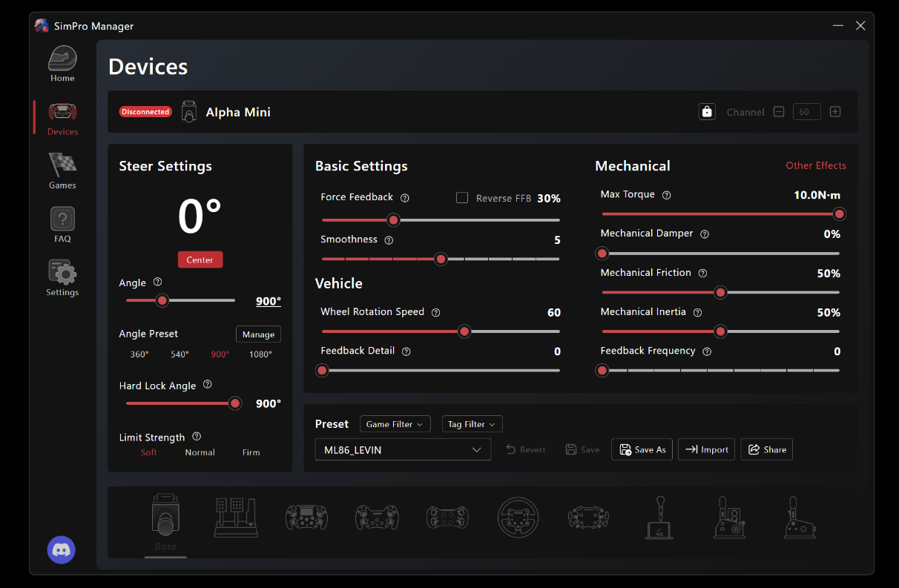Enable the Reverse FFB checkbox
Image resolution: width=899 pixels, height=588 pixels.
pyautogui.click(x=462, y=198)
